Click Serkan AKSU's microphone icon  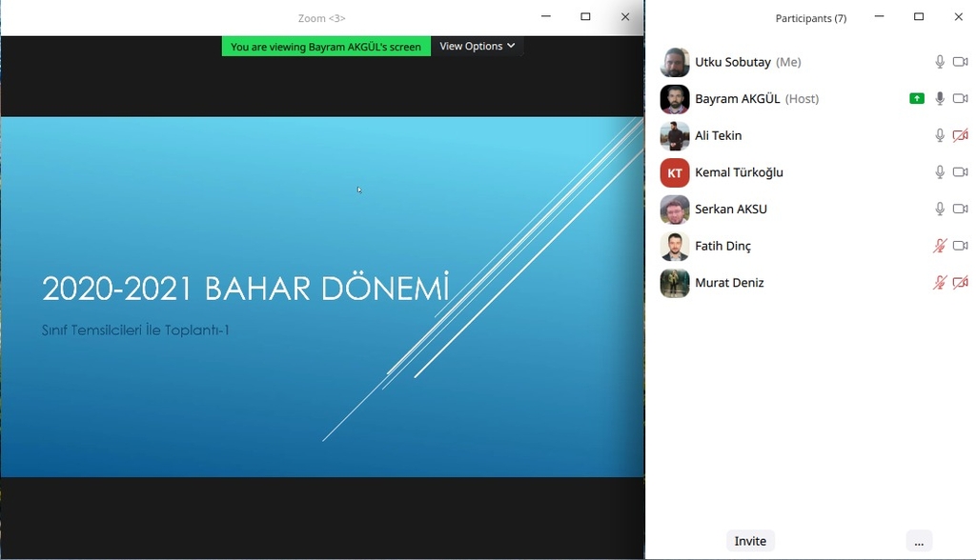point(939,209)
